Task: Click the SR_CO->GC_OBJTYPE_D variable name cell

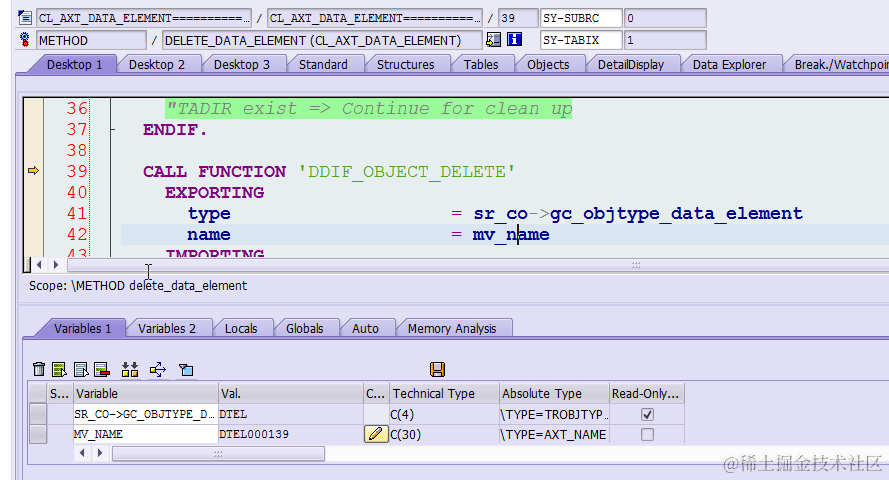Action: [x=145, y=414]
